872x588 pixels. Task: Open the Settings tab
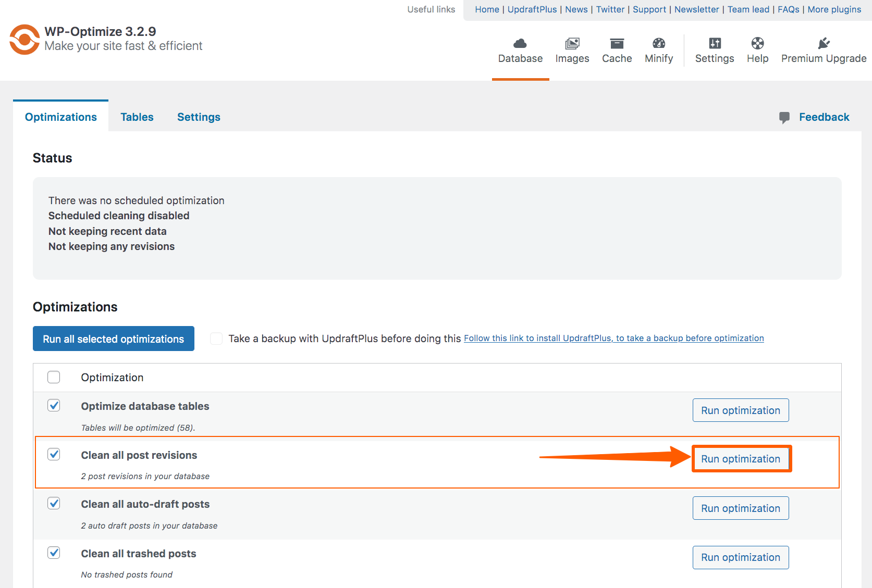click(199, 117)
